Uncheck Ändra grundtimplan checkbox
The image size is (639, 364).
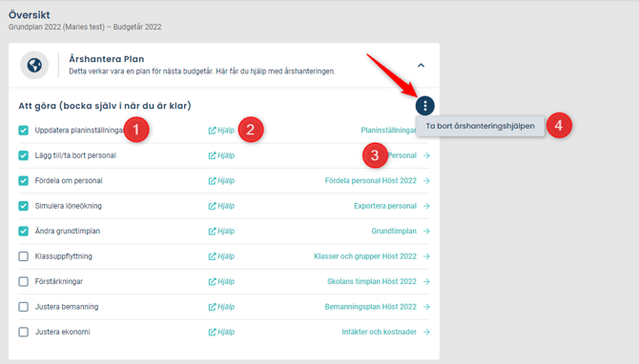pos(23,232)
